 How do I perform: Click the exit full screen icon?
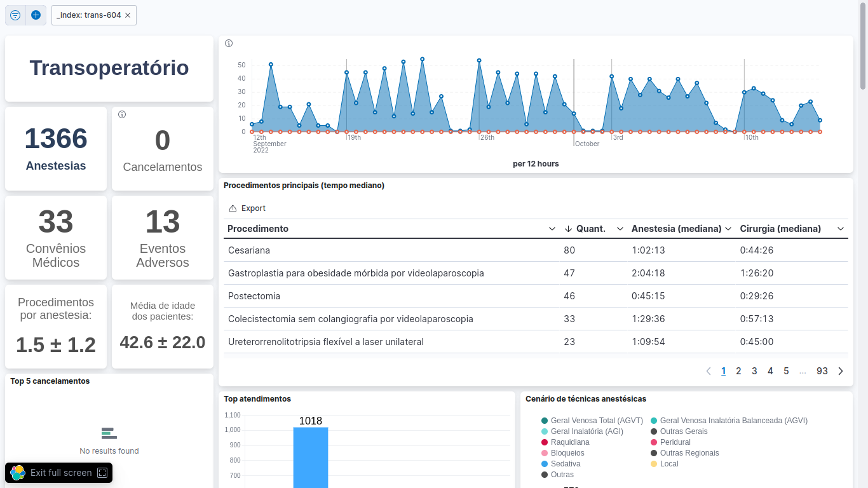point(103,473)
